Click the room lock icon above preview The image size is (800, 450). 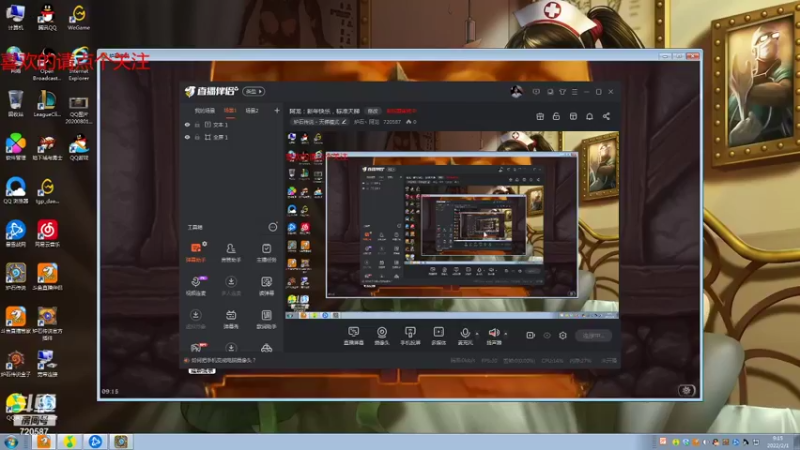[x=556, y=116]
